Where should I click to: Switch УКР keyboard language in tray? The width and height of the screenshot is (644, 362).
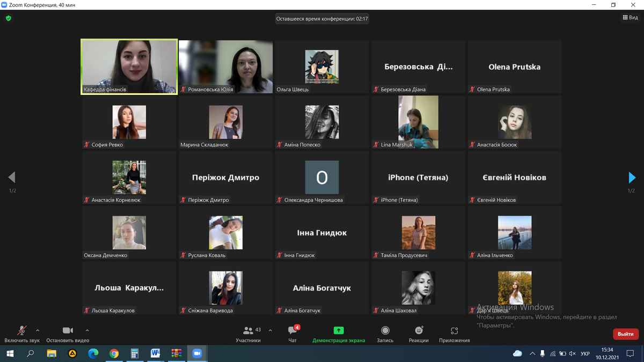pyautogui.click(x=586, y=353)
